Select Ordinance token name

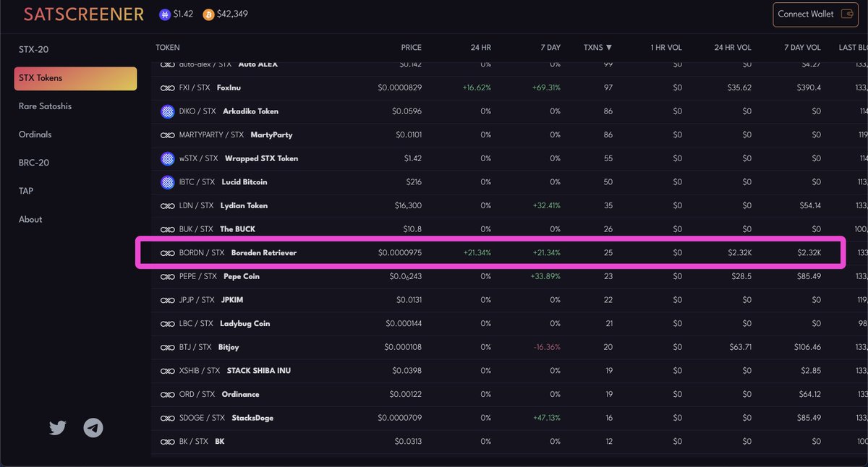point(240,395)
